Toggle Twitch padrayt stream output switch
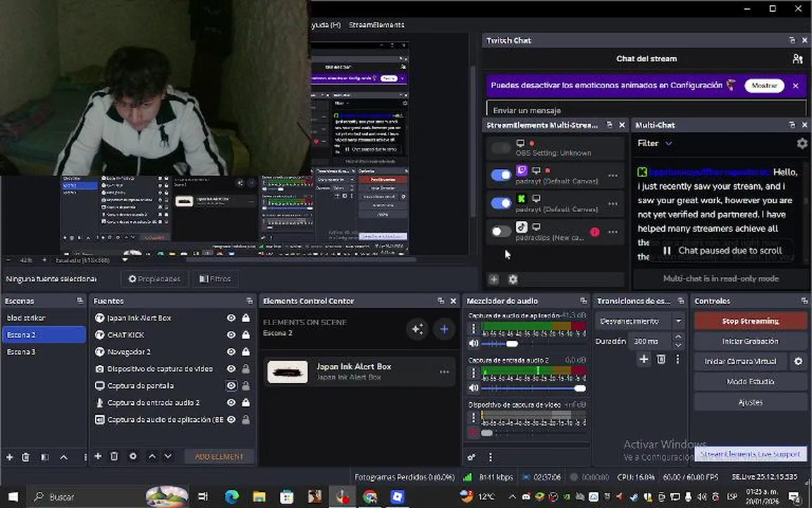 [500, 175]
